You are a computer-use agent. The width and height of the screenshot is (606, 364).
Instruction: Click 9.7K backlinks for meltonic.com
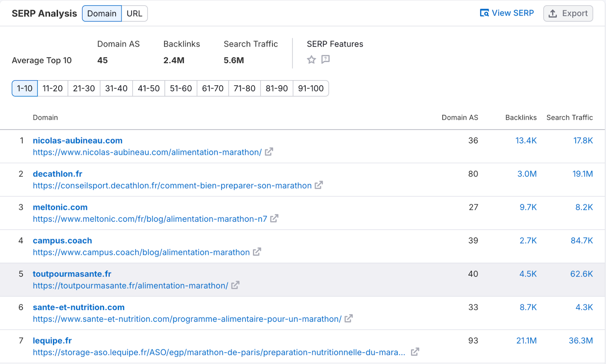tap(528, 207)
